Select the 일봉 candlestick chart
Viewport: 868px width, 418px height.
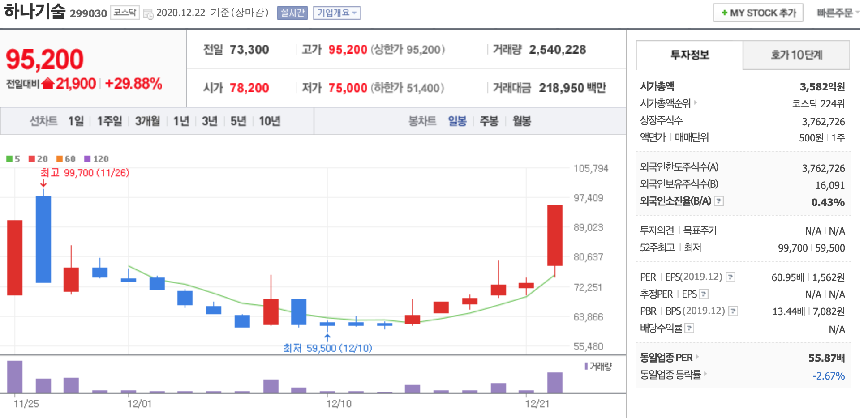click(x=457, y=121)
